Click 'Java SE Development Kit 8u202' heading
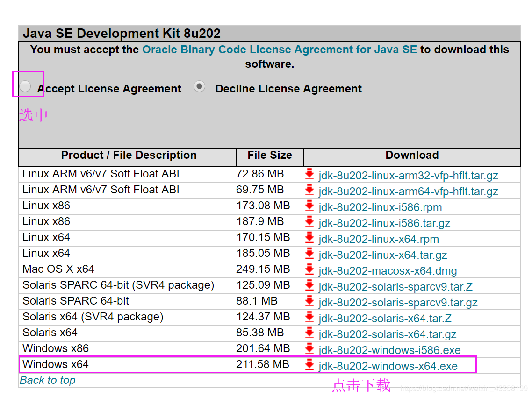The height and width of the screenshot is (397, 532). [122, 34]
